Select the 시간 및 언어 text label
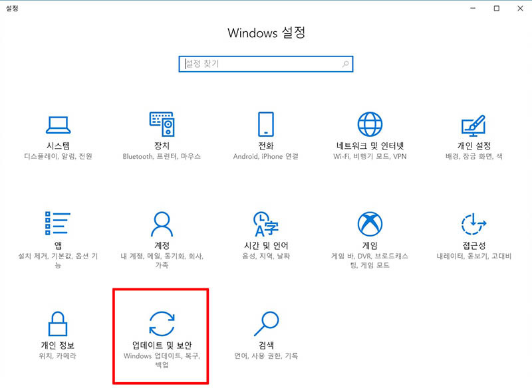Image resolution: width=532 pixels, height=392 pixels. pos(266,245)
